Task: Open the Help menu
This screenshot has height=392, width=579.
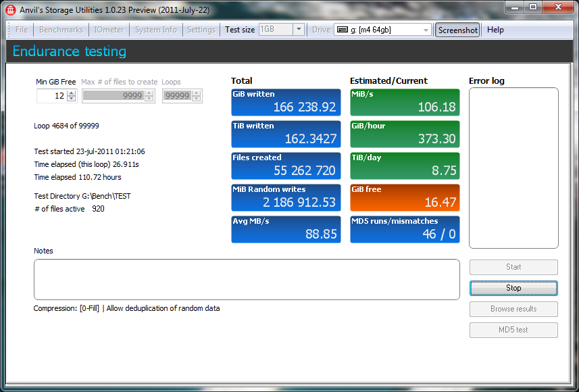Action: (x=495, y=30)
